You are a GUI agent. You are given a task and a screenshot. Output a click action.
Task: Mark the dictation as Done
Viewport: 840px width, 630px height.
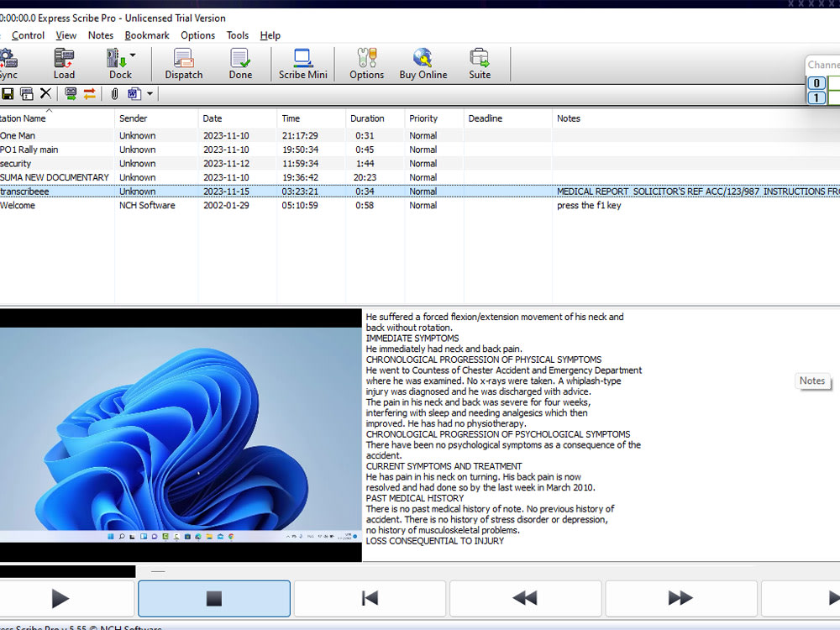[240, 64]
